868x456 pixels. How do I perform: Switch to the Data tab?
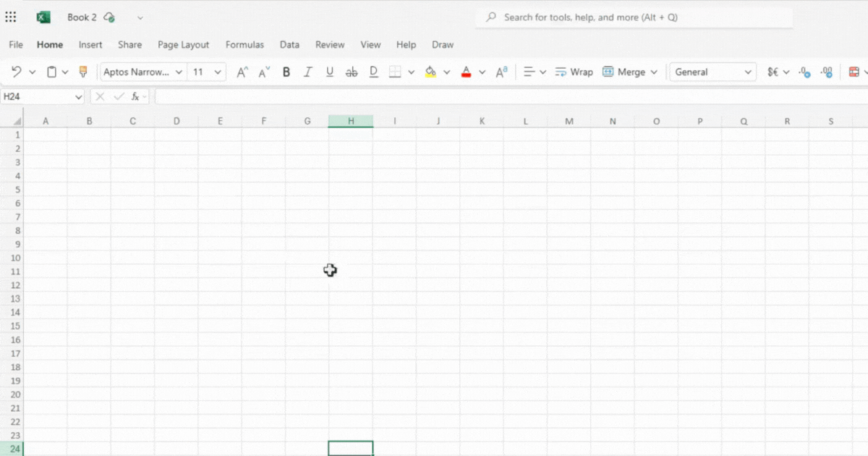289,45
